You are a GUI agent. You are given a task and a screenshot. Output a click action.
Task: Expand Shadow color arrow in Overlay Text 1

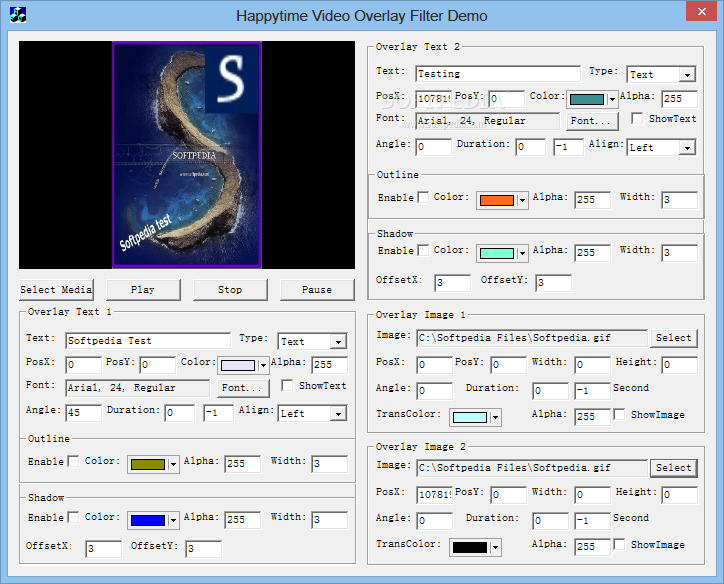pyautogui.click(x=173, y=520)
